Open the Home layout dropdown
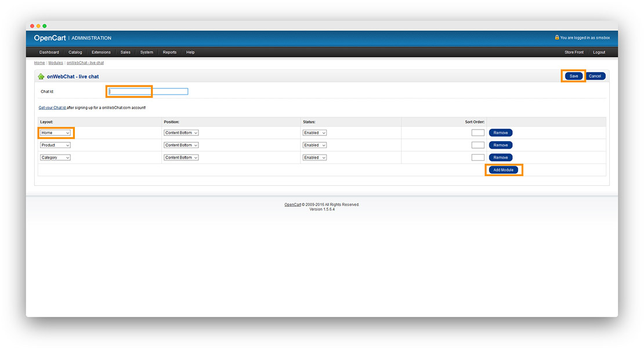644x348 pixels. click(55, 132)
